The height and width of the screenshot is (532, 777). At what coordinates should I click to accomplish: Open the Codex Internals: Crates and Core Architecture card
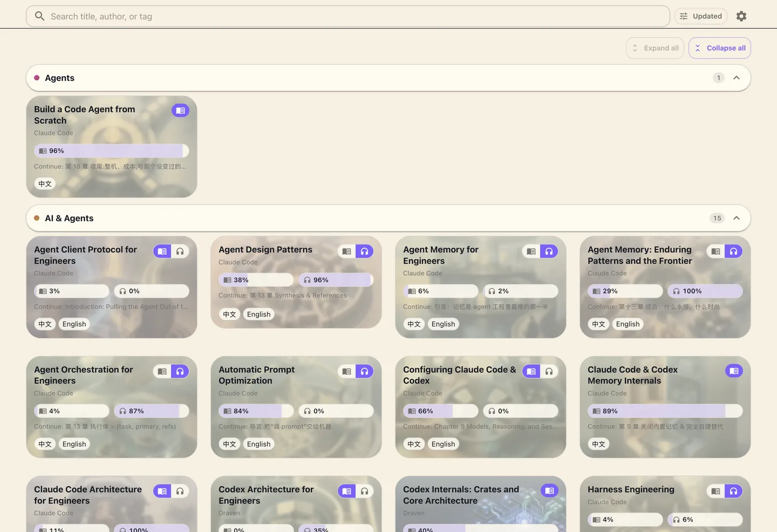(x=481, y=504)
